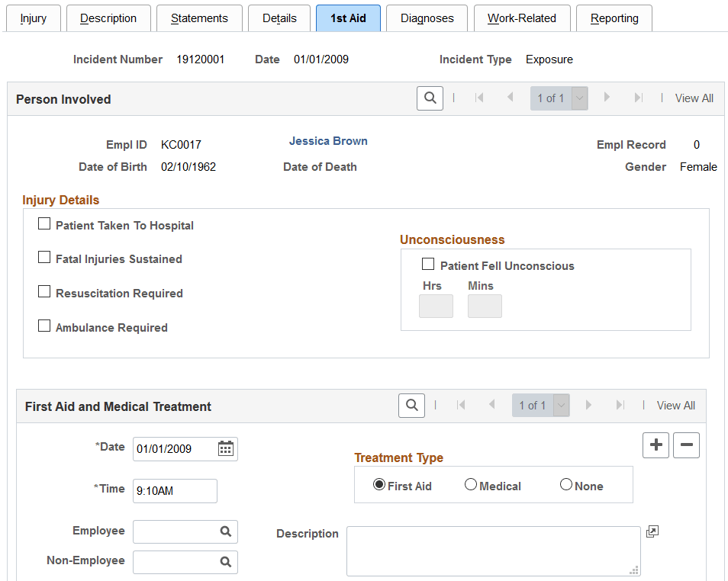This screenshot has height=581, width=728.
Task: Enable Fatal Injuries Sustained checkbox
Action: point(45,258)
